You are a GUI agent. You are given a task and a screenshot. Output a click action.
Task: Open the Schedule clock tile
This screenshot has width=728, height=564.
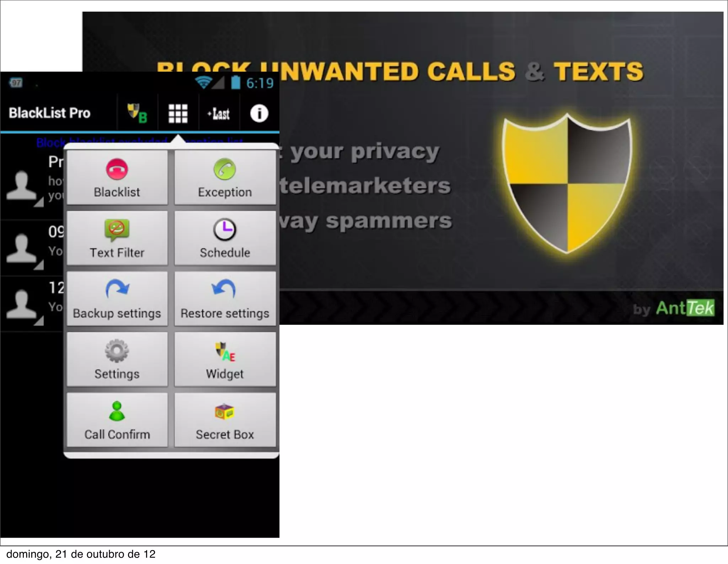225,238
